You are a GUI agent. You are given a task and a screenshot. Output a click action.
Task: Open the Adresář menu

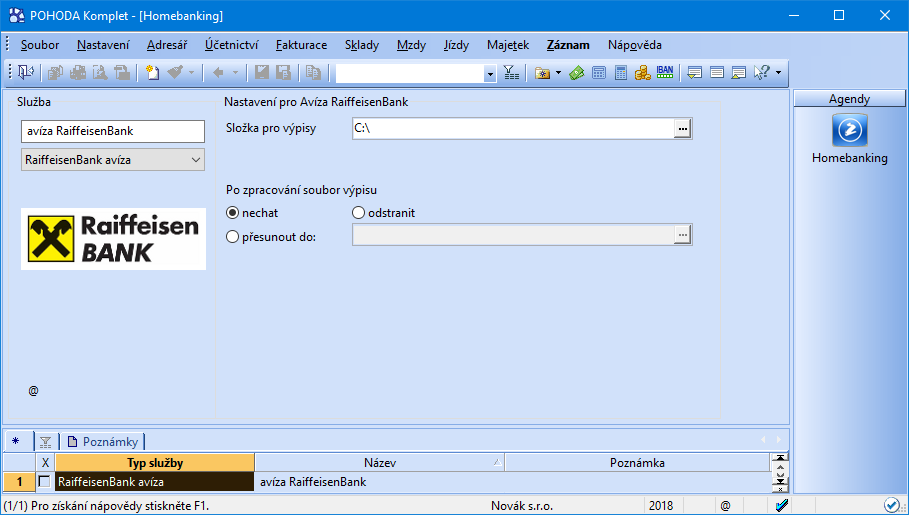click(167, 45)
